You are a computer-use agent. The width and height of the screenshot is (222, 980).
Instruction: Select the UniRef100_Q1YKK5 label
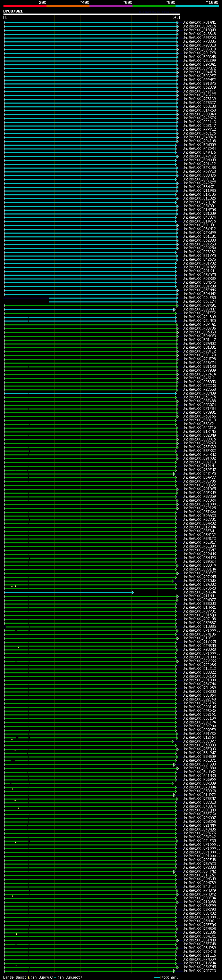click(x=199, y=642)
